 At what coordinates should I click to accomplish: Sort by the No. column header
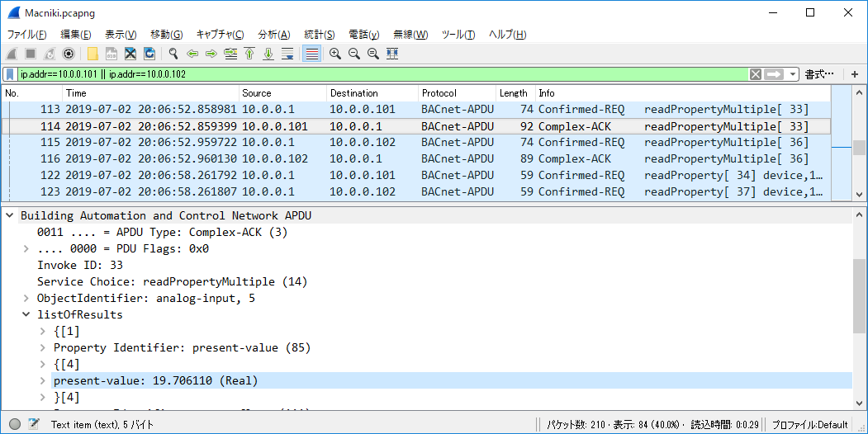[x=31, y=93]
